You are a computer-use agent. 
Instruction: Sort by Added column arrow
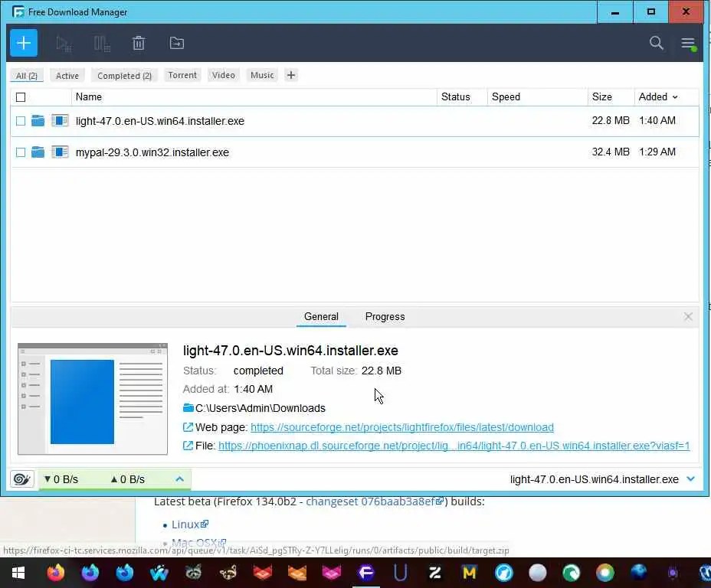pos(675,97)
